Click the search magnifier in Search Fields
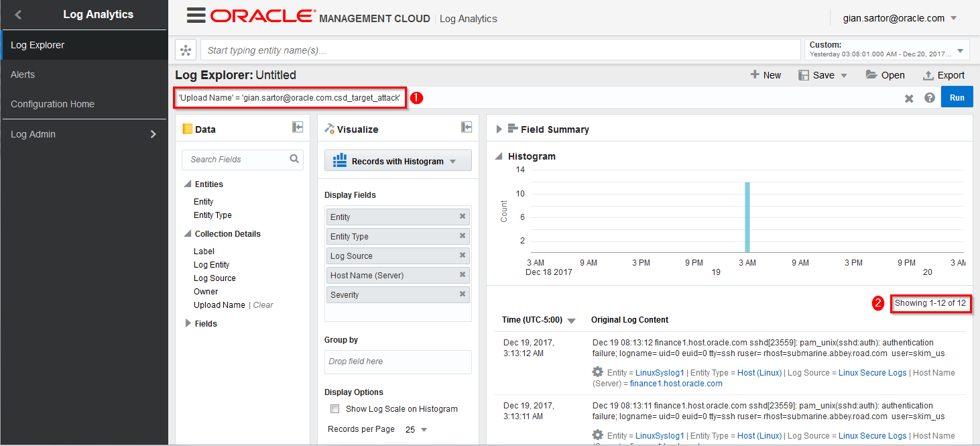Image resolution: width=980 pixels, height=446 pixels. tap(294, 159)
